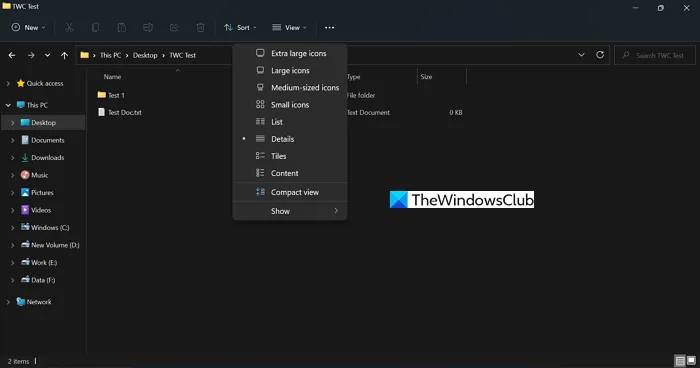Click the Delete trash icon in toolbar
Screen dimensions: 700x368
pyautogui.click(x=200, y=28)
